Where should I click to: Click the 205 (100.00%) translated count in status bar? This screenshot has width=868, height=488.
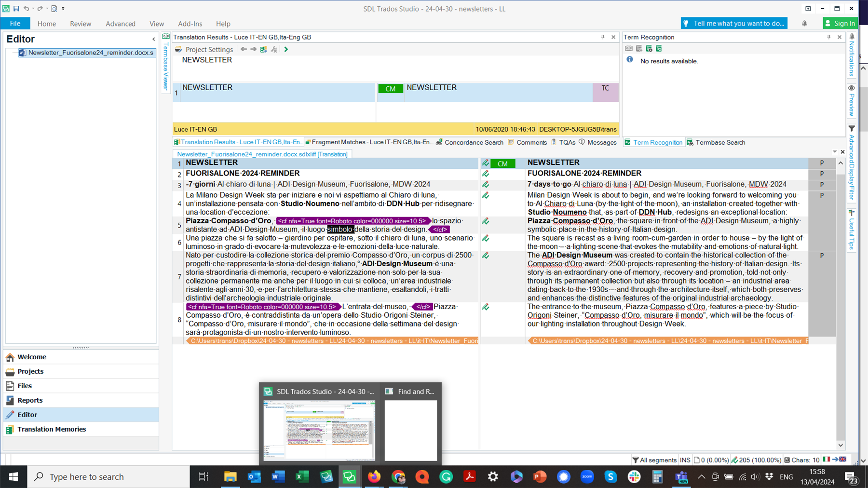pyautogui.click(x=756, y=460)
